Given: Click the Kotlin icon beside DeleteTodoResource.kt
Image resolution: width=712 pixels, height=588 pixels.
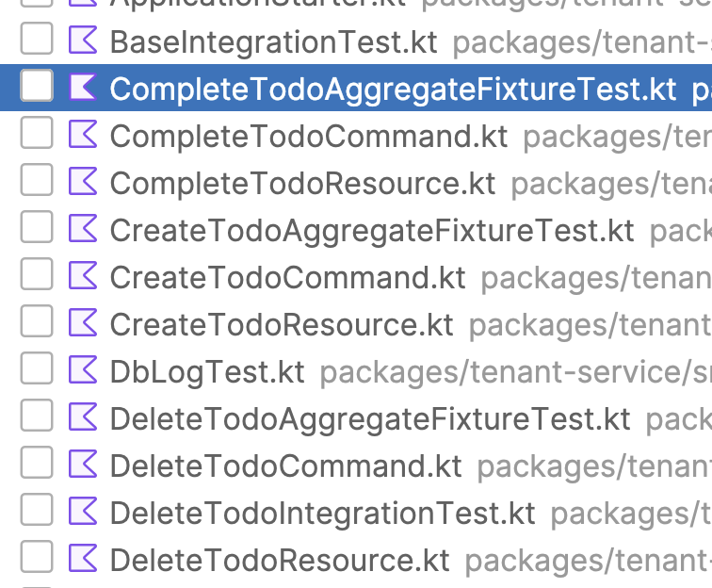Looking at the screenshot, I should click(x=83, y=559).
